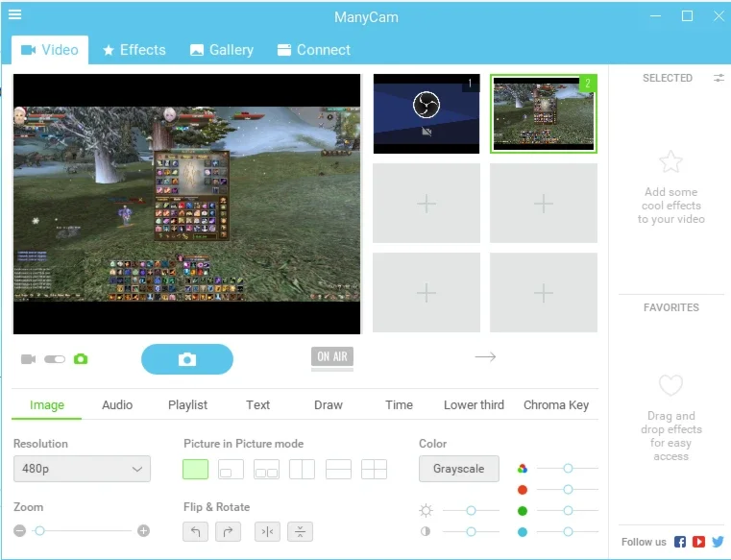Open the Text tab
The height and width of the screenshot is (560, 731).
pyautogui.click(x=257, y=404)
